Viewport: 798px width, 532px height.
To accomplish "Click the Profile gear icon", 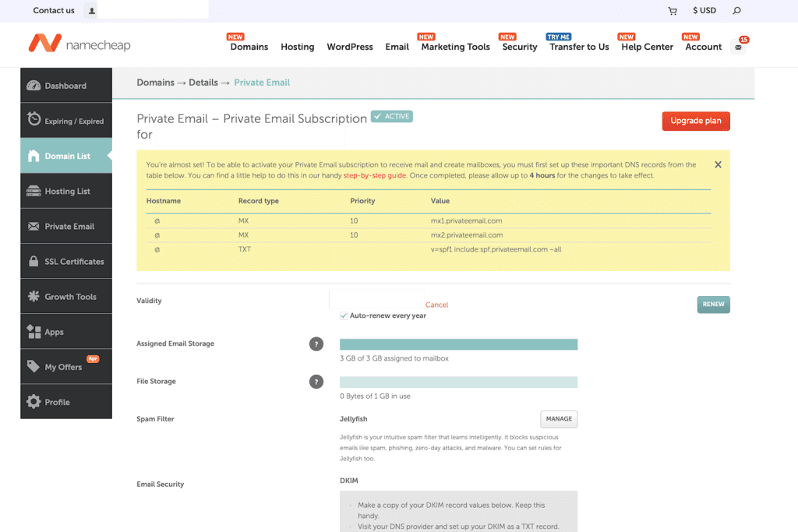I will [34, 401].
